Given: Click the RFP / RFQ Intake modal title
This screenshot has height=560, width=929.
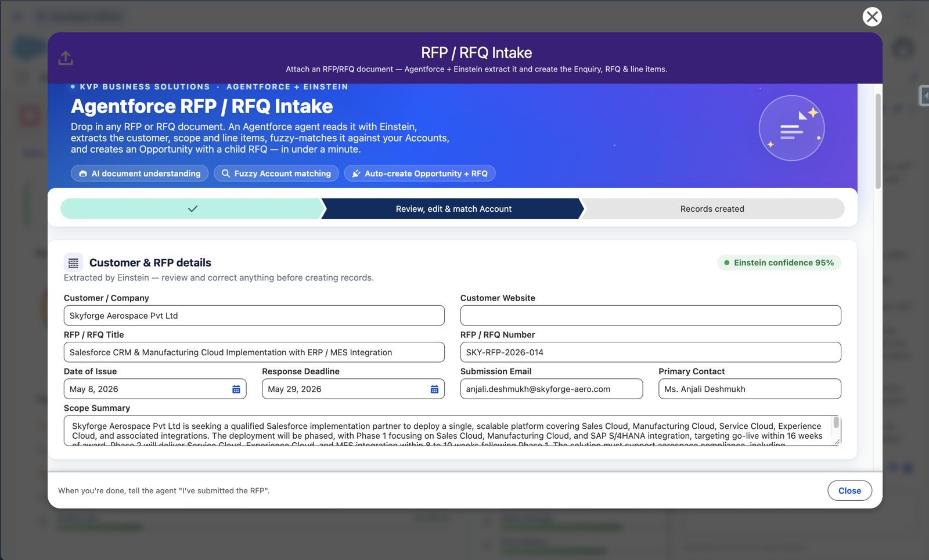Looking at the screenshot, I should point(477,53).
